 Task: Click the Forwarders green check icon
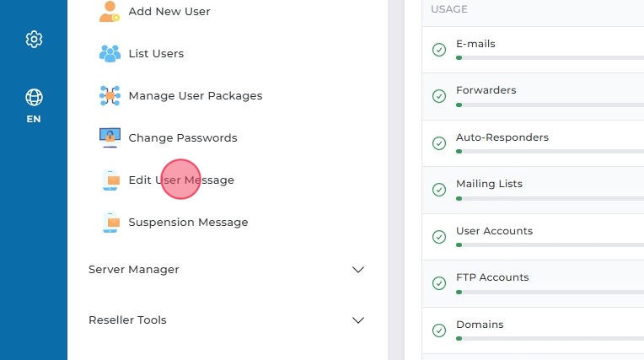pyautogui.click(x=439, y=96)
